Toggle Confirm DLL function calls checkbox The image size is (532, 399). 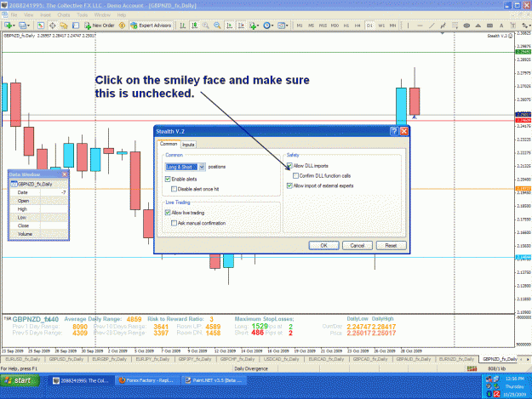coord(296,175)
